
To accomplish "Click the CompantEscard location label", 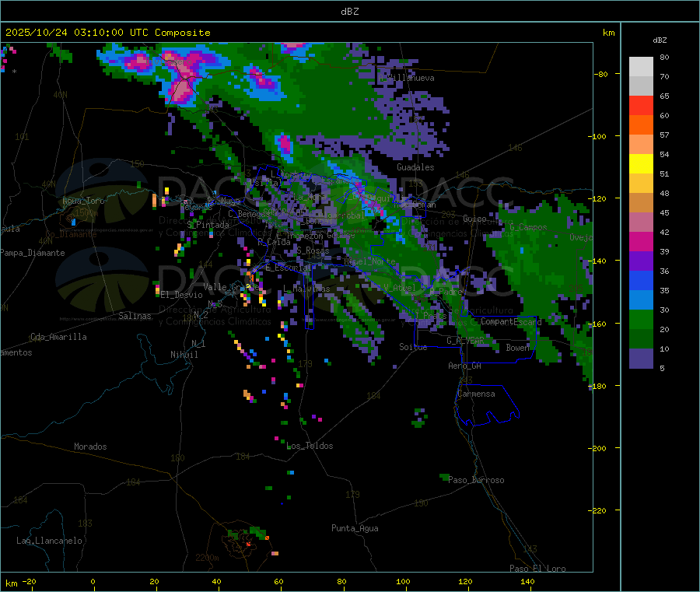I will click(511, 321).
